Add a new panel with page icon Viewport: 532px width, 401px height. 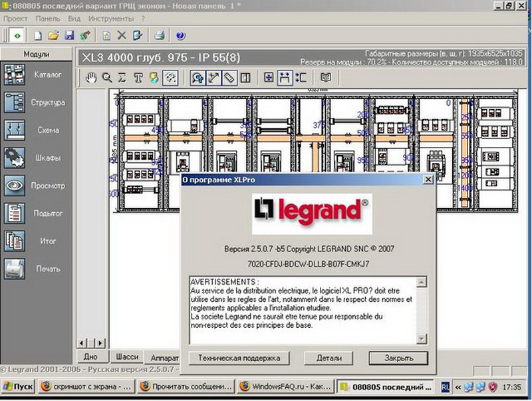click(106, 35)
